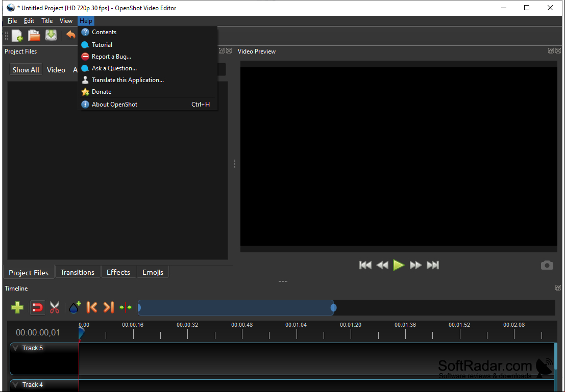Open a project using the folder icon
The height and width of the screenshot is (392, 565).
pyautogui.click(x=34, y=35)
